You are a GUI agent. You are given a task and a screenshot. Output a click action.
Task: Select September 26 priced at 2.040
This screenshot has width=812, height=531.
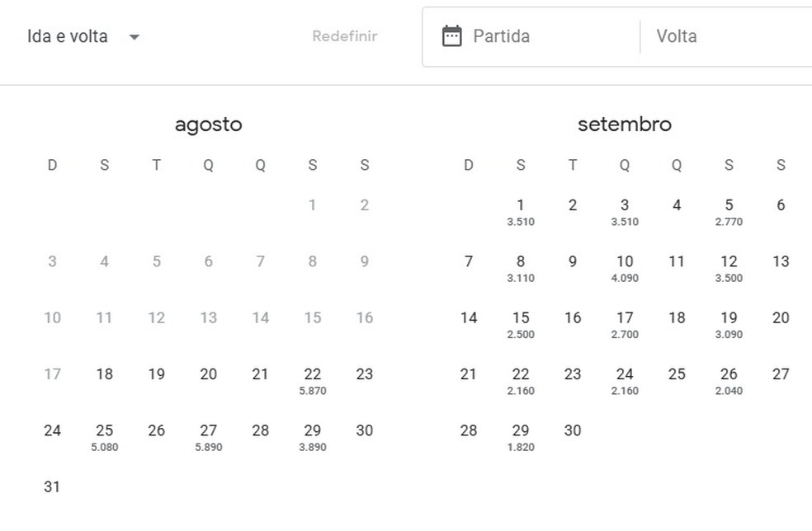pyautogui.click(x=729, y=379)
